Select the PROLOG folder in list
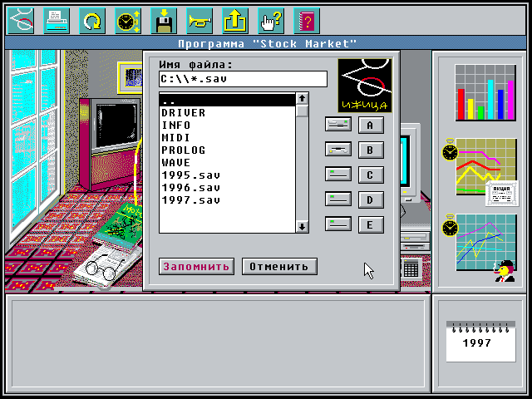Screen dimensions: 532x399 227,150
